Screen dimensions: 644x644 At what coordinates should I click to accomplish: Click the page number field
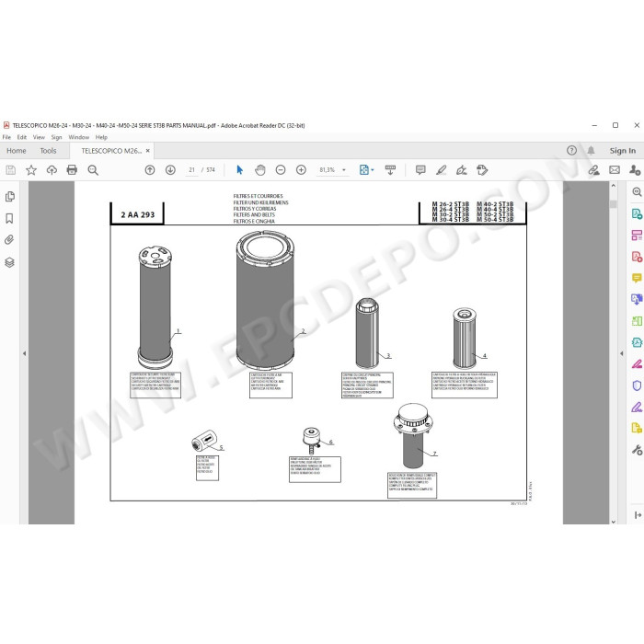pyautogui.click(x=191, y=170)
